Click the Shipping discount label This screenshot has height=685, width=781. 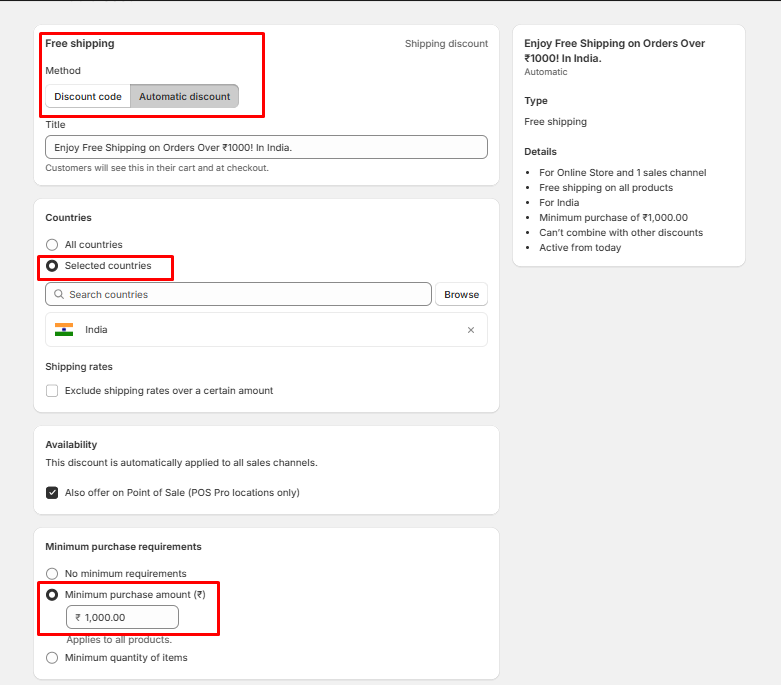pyautogui.click(x=446, y=43)
